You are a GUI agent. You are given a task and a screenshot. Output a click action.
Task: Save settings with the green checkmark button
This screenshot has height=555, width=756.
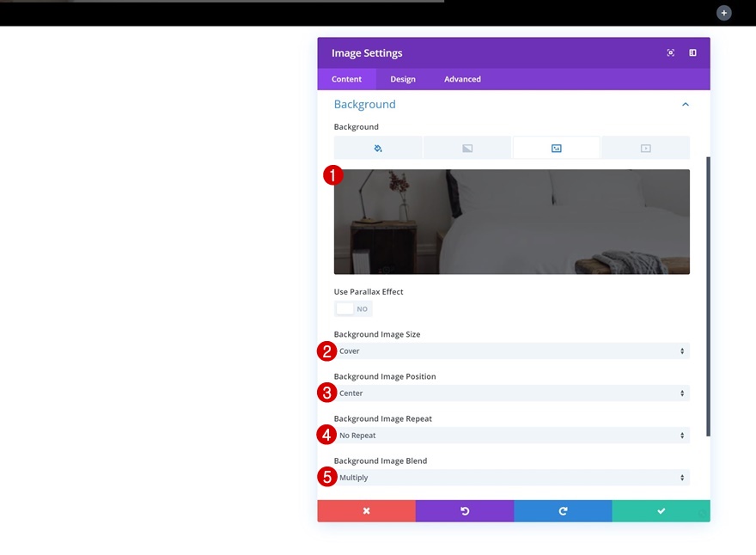[661, 510]
